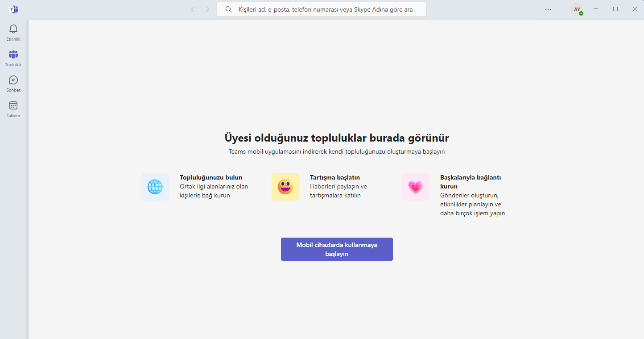This screenshot has width=644, height=339.
Task: Click the smiley emoji illustration
Action: click(285, 186)
